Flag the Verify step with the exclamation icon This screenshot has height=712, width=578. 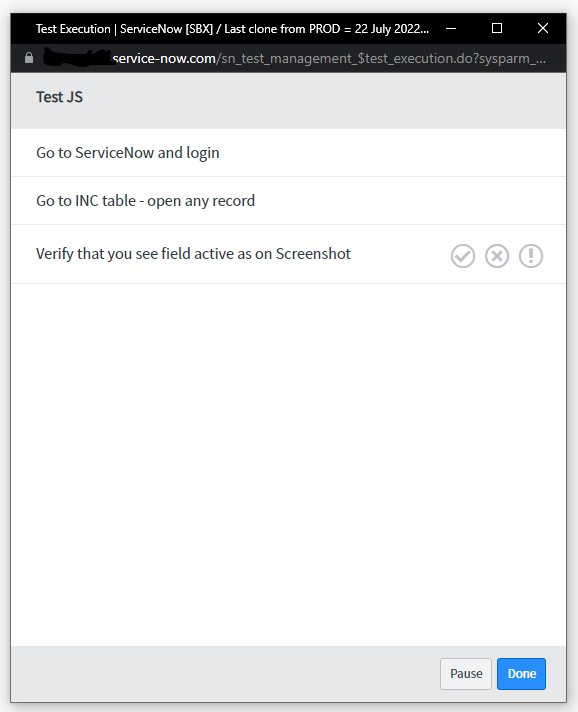(531, 256)
